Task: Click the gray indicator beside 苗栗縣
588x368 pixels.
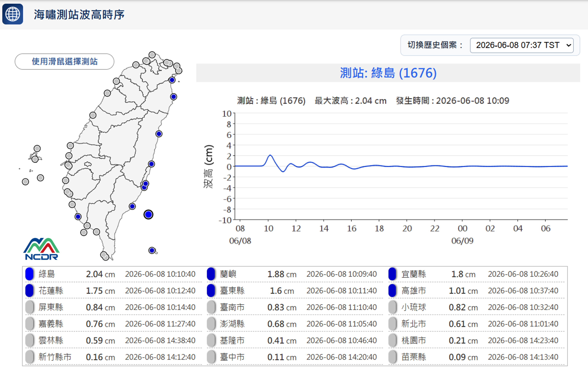Action: 392,357
